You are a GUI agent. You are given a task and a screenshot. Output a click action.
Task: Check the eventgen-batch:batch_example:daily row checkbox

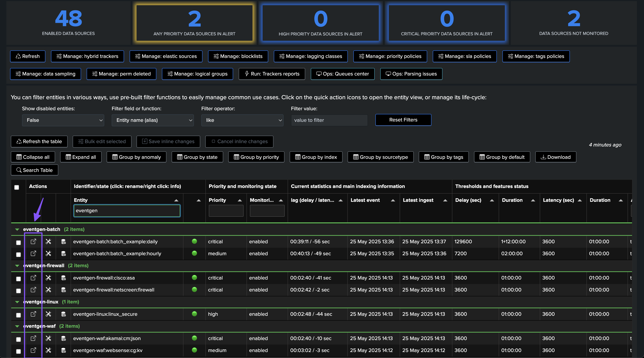point(18,242)
